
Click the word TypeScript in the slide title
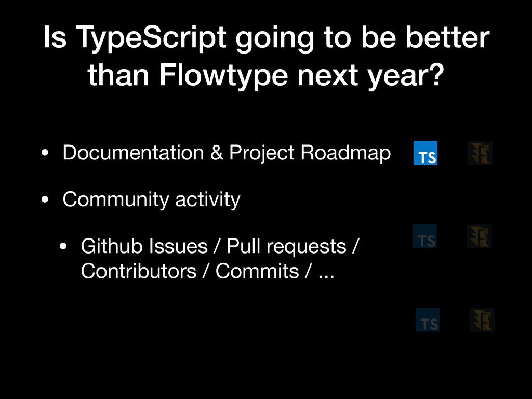[151, 37]
